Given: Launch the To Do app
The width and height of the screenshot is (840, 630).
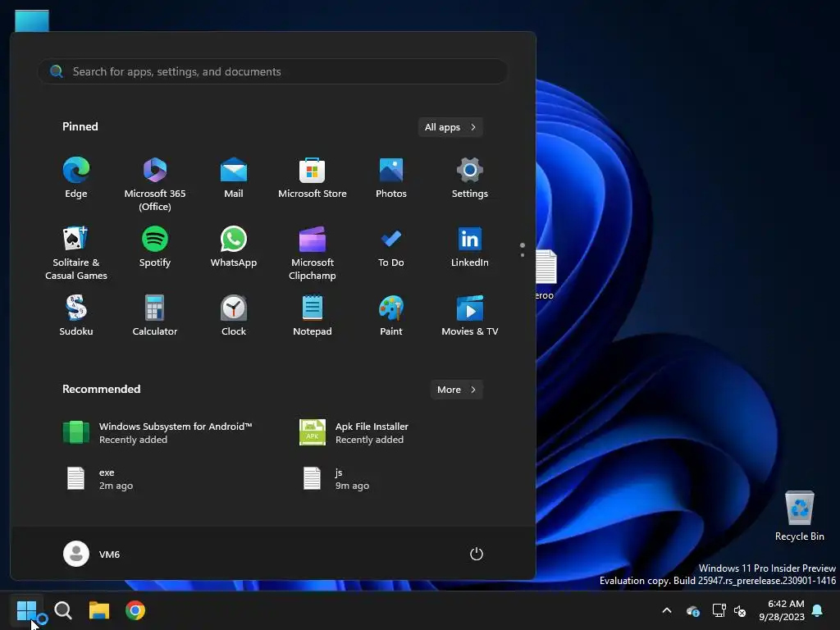Looking at the screenshot, I should coord(391,248).
